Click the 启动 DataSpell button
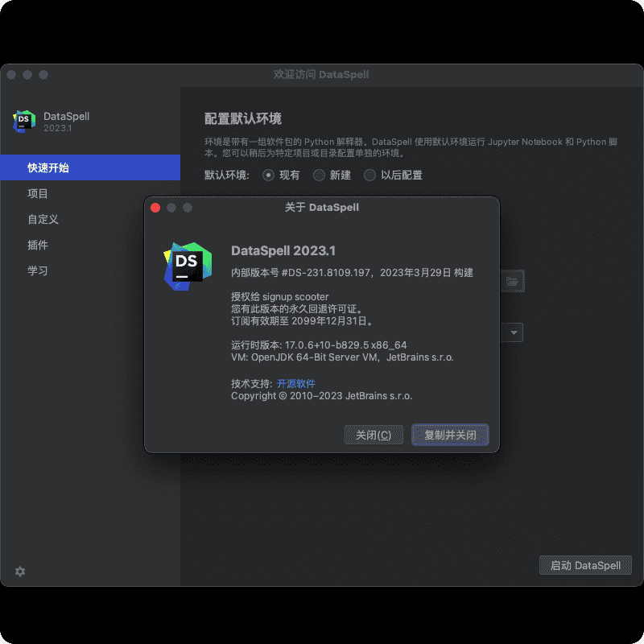This screenshot has width=644, height=644. (585, 566)
